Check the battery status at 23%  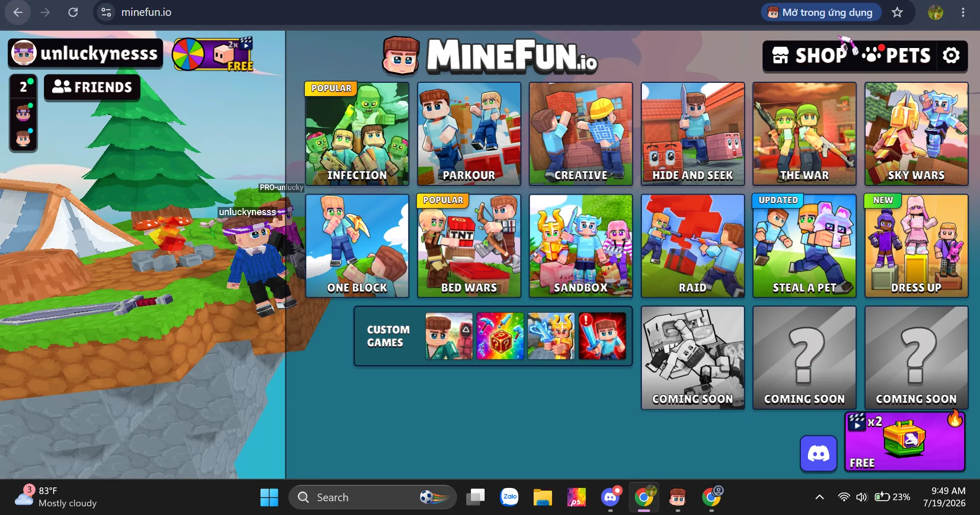(x=892, y=497)
